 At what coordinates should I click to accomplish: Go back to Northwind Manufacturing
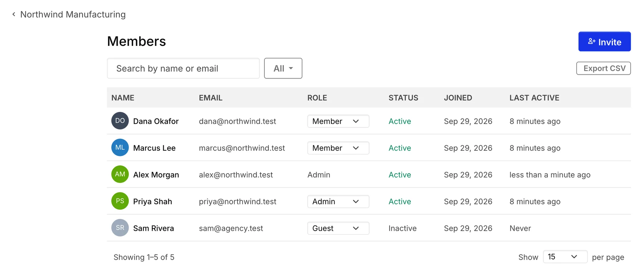coord(73,14)
